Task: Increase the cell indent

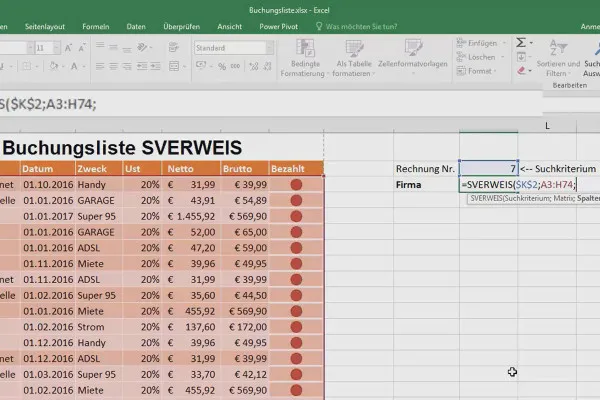Action: coord(155,66)
